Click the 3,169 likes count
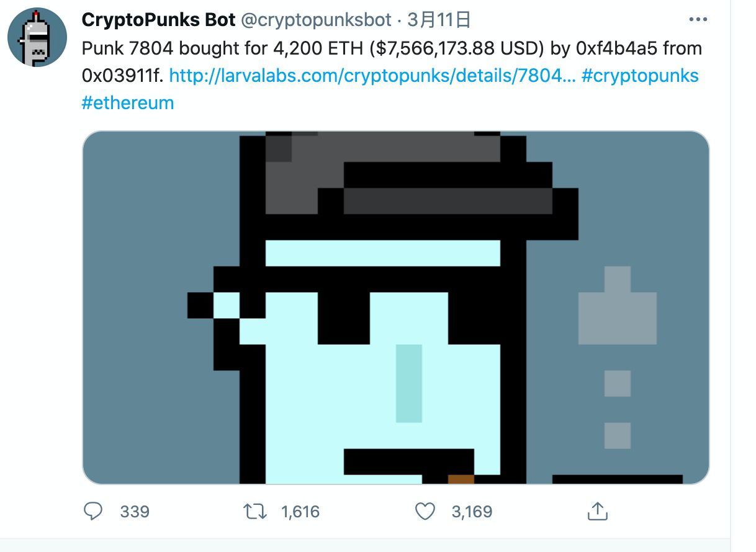 click(472, 512)
